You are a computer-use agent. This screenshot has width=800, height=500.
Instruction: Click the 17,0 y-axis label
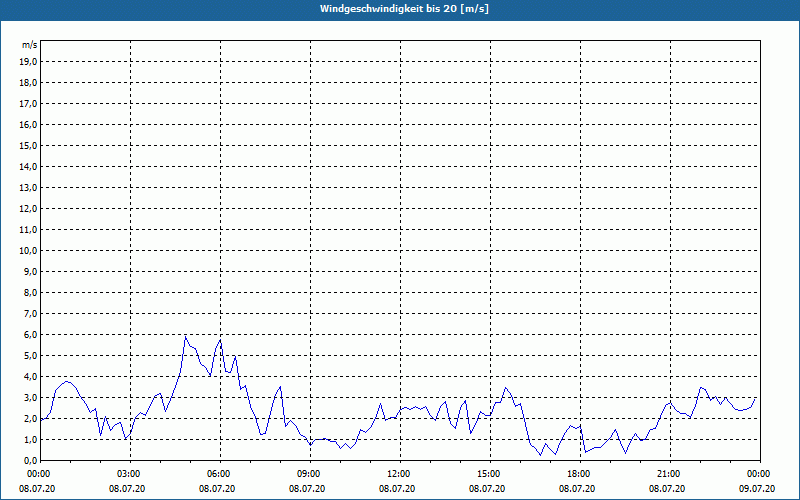[x=29, y=104]
